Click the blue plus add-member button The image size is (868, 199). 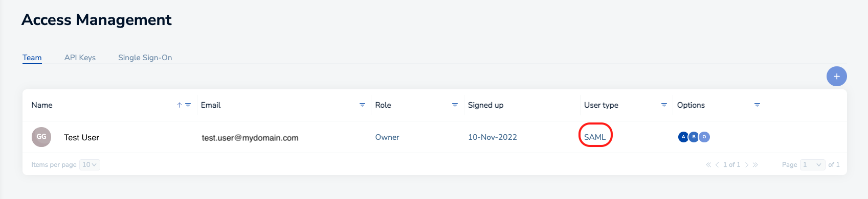pos(836,77)
